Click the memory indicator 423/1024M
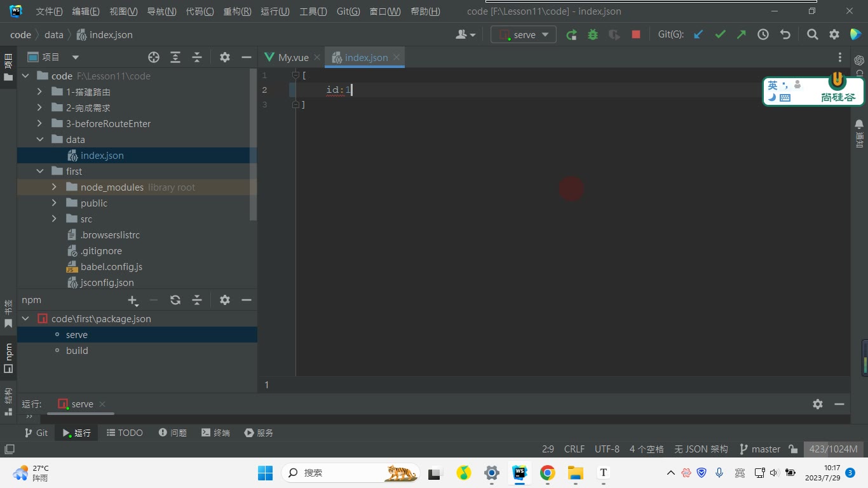The height and width of the screenshot is (488, 868). 833,449
